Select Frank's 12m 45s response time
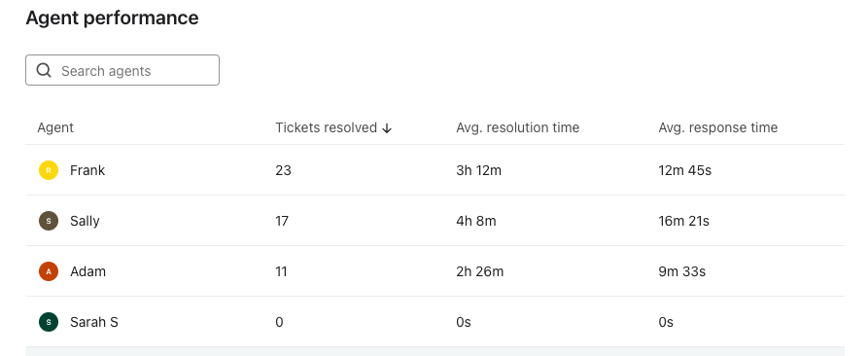The height and width of the screenshot is (356, 868). tap(684, 170)
